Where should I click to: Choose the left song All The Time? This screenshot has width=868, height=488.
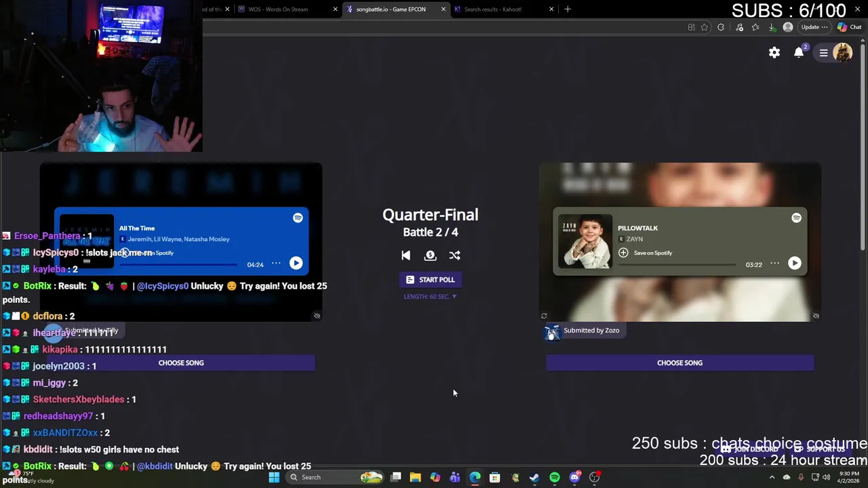pyautogui.click(x=181, y=363)
